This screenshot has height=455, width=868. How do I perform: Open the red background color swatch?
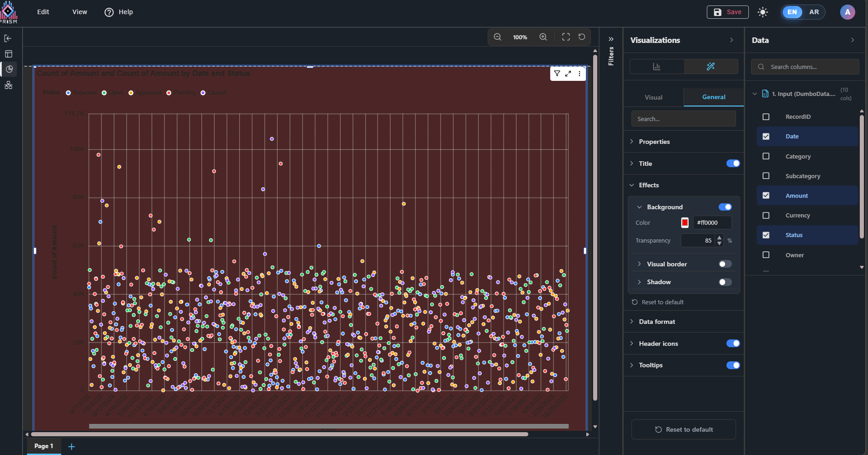(x=685, y=222)
